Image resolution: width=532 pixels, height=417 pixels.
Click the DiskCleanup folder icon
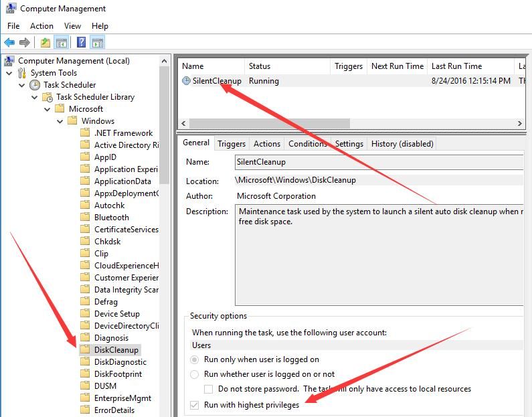[x=85, y=349]
